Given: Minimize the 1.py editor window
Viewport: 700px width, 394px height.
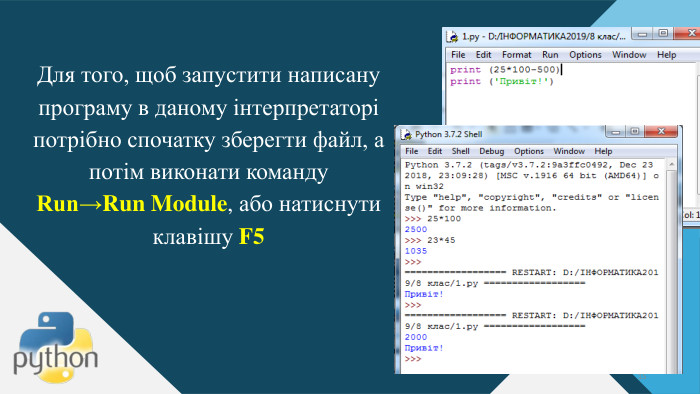Looking at the screenshot, I should tap(642, 34).
